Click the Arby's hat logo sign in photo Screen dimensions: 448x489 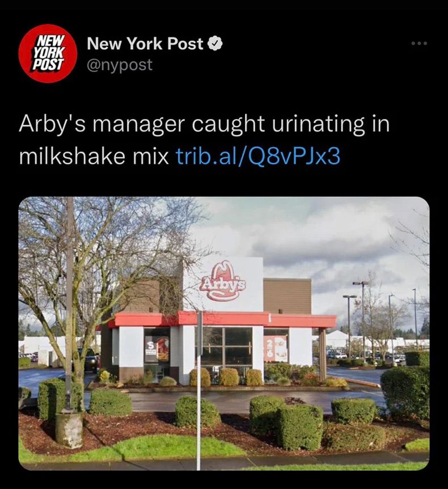(x=224, y=281)
